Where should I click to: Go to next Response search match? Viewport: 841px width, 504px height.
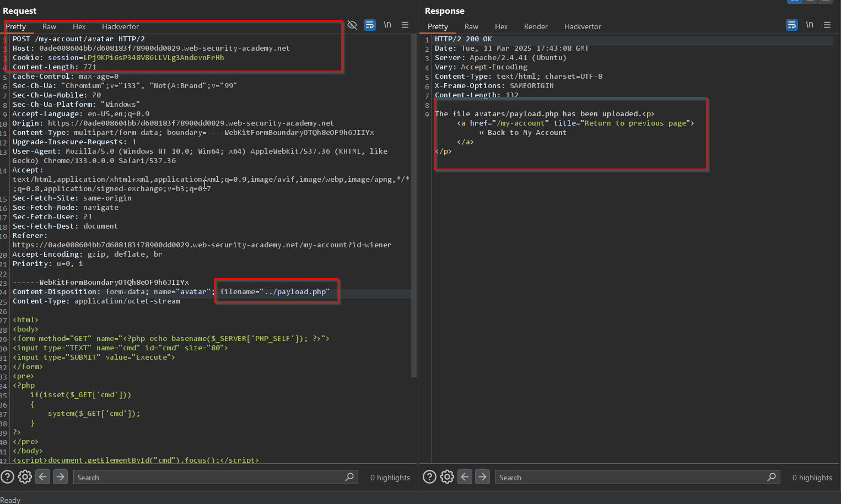(x=483, y=477)
